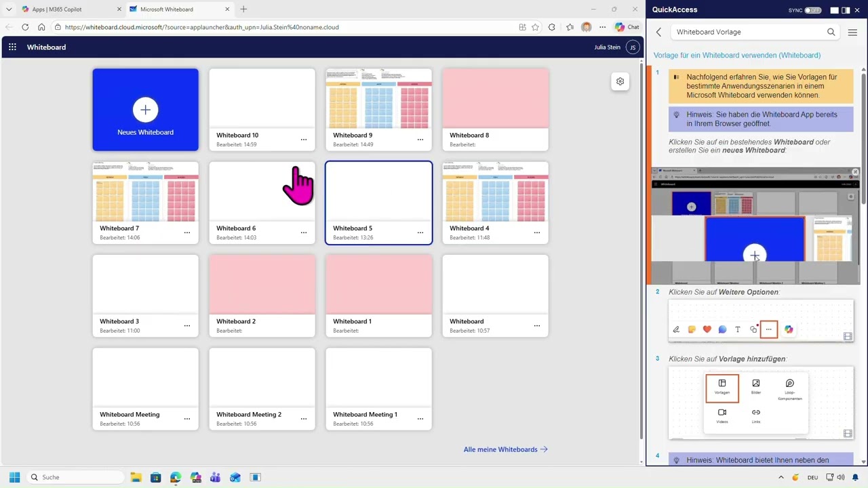Open the tab search chevron in browser
This screenshot has width=868, height=488.
(9, 9)
